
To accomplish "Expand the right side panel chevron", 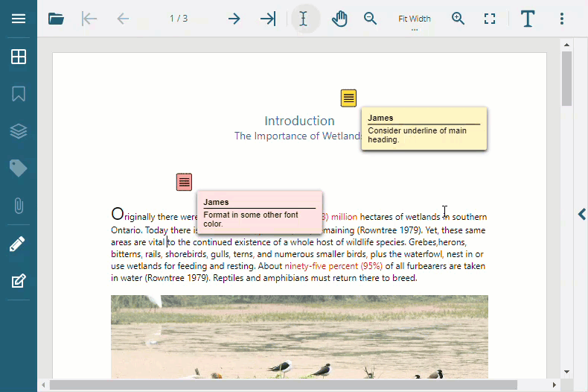I will (x=581, y=215).
